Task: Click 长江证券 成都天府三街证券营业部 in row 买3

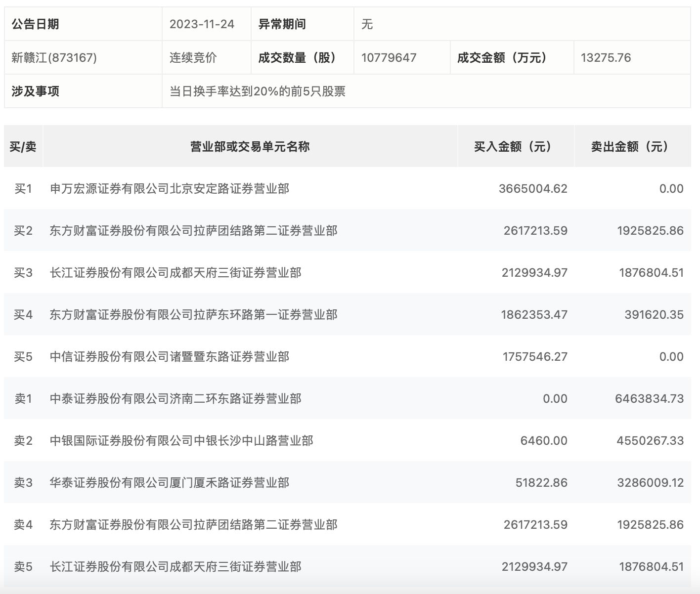Action: coord(175,272)
